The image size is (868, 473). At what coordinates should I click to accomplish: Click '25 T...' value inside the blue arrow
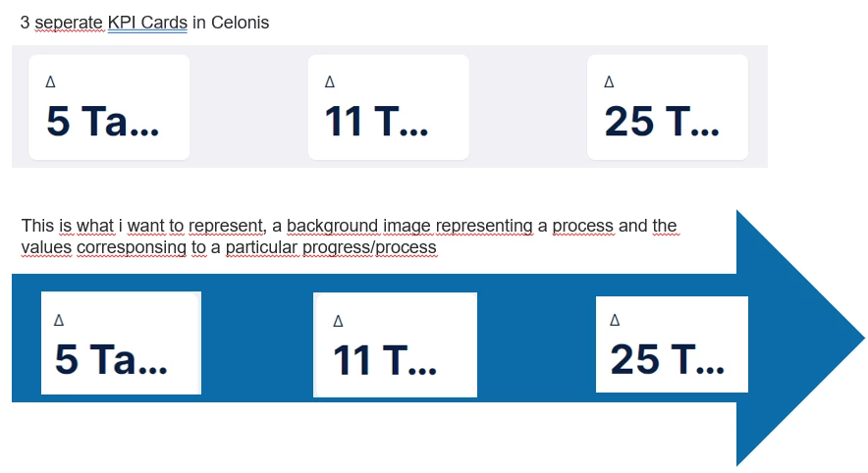(667, 360)
